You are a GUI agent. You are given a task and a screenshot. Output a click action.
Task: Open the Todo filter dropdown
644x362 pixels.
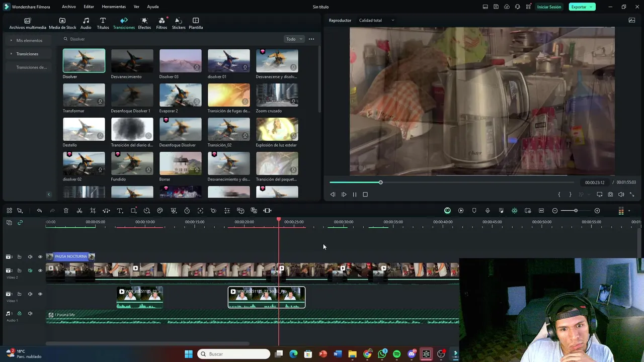pyautogui.click(x=294, y=39)
